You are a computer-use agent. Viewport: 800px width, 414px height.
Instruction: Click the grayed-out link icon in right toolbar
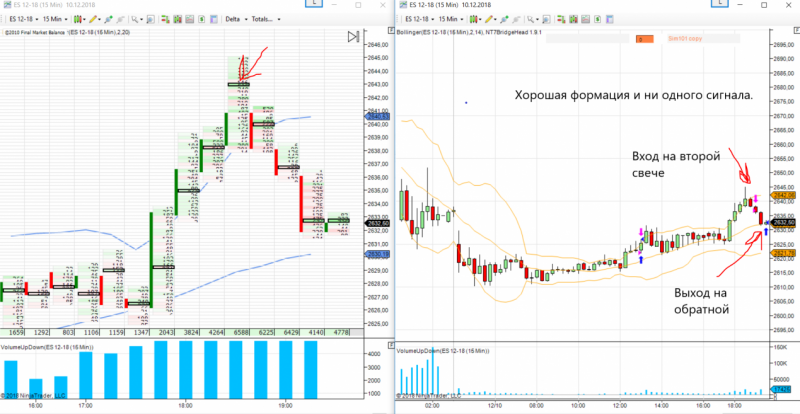click(516, 19)
